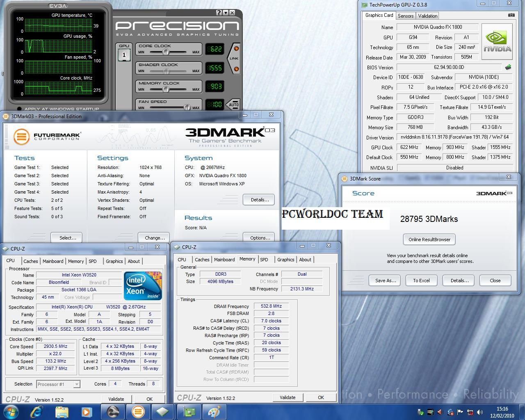Click the GPU name field NVIDIA Quadro FX 1800

[x=438, y=27]
